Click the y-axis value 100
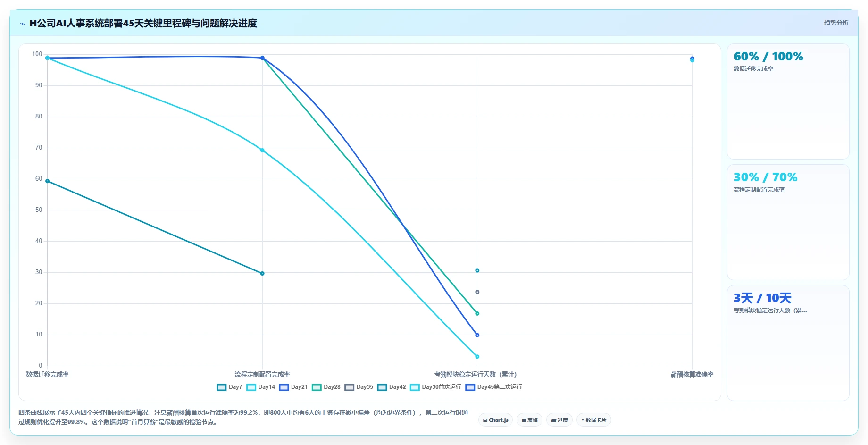The height and width of the screenshot is (445, 868). point(37,54)
